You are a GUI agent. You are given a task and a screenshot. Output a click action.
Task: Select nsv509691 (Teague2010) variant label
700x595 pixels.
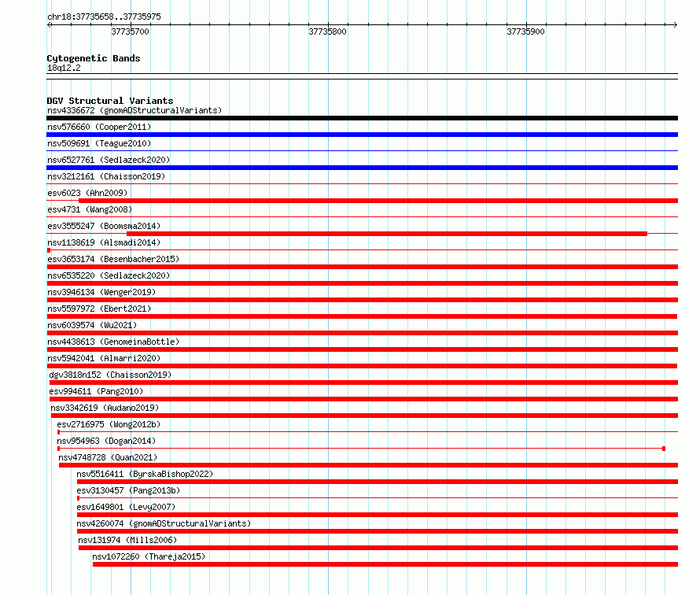99,143
